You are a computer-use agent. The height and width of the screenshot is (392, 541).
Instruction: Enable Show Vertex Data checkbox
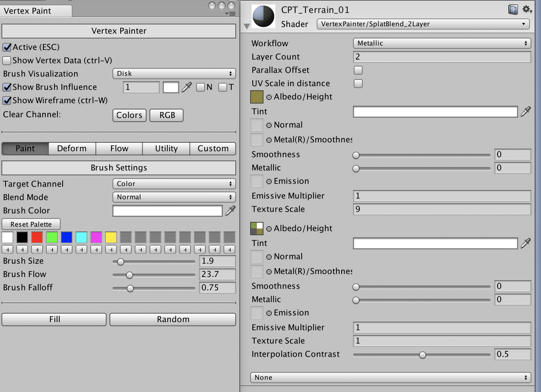(x=7, y=61)
